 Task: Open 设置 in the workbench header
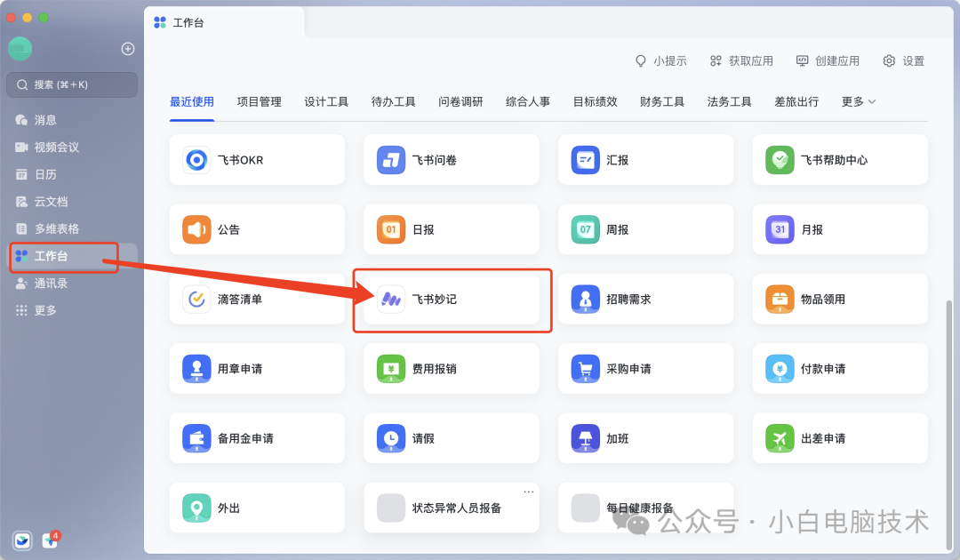(904, 60)
